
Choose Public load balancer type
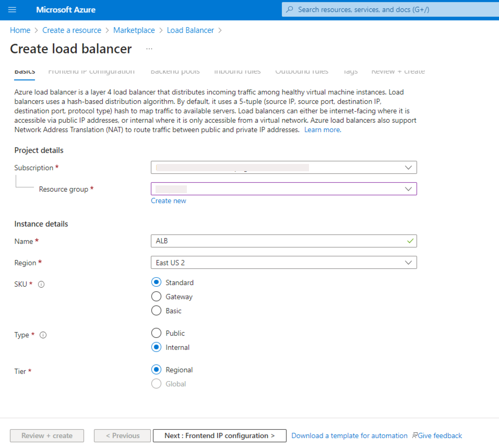pyautogui.click(x=156, y=333)
